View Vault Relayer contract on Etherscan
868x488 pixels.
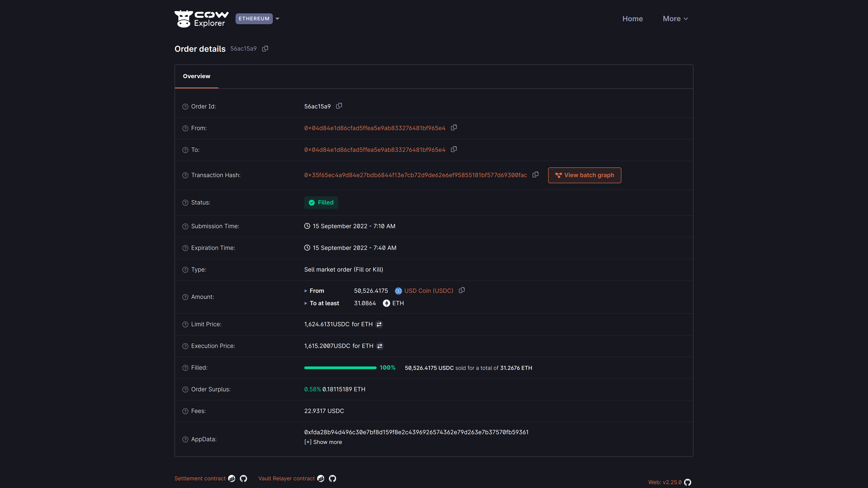(321, 478)
